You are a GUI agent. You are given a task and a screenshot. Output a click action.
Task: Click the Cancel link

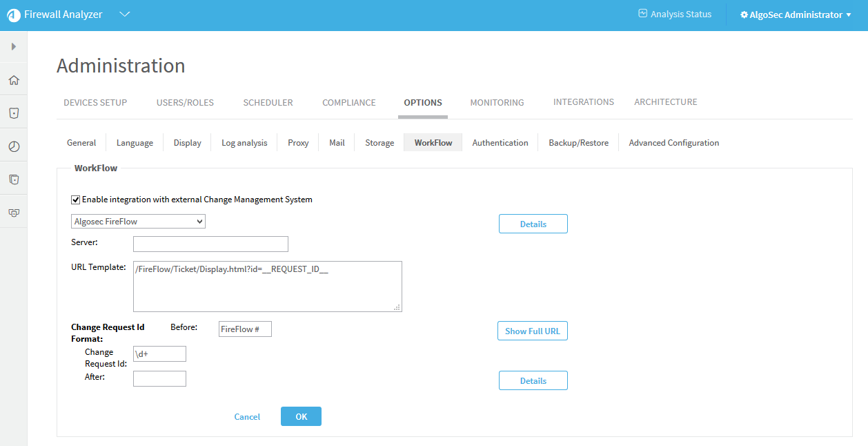tap(247, 416)
